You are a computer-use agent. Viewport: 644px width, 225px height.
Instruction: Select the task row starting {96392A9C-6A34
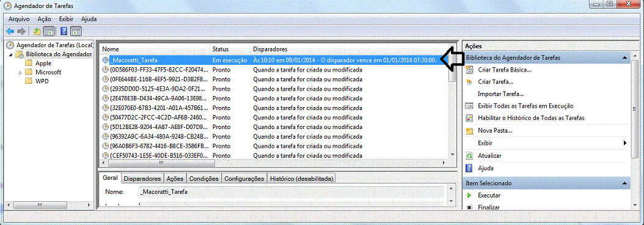274,136
